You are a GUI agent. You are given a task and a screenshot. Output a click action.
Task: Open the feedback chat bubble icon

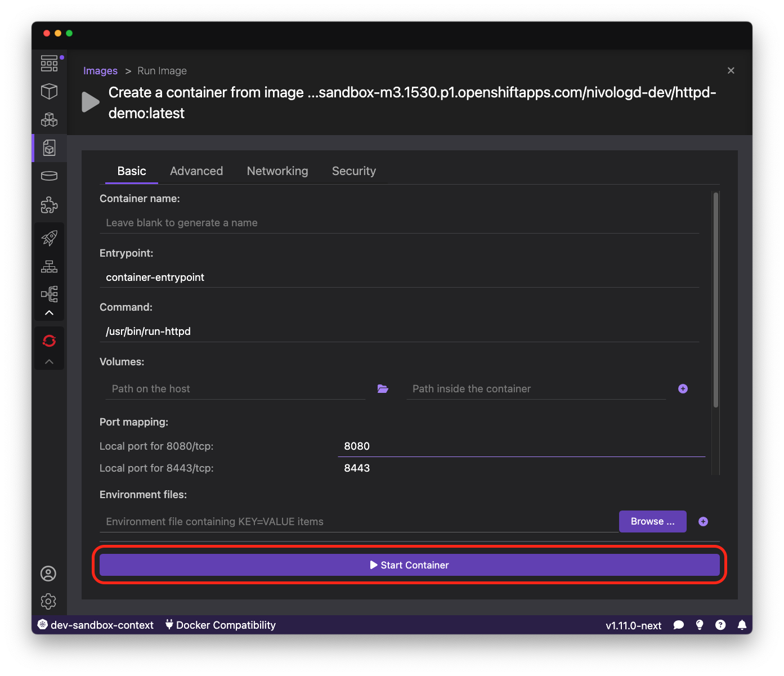[679, 625]
